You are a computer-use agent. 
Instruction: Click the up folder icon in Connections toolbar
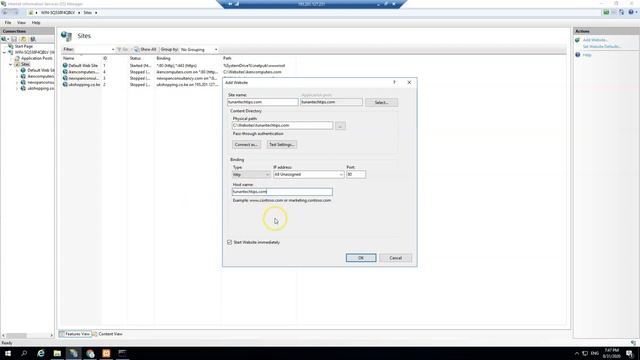(24, 39)
